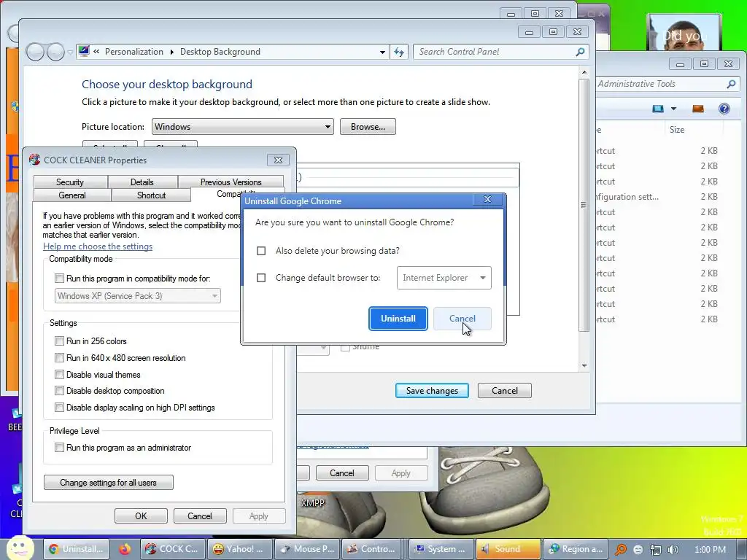Open Mouse Properties taskbar item
Image resolution: width=747 pixels, height=560 pixels.
tap(307, 549)
